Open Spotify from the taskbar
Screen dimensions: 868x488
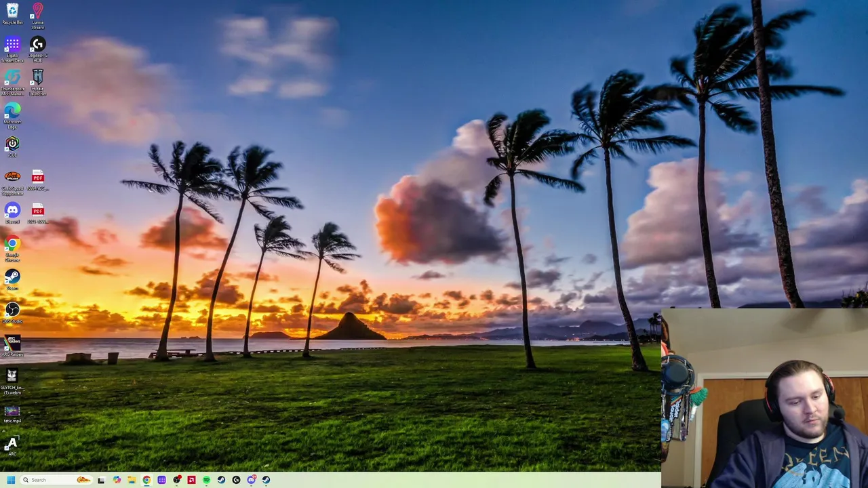pos(206,480)
